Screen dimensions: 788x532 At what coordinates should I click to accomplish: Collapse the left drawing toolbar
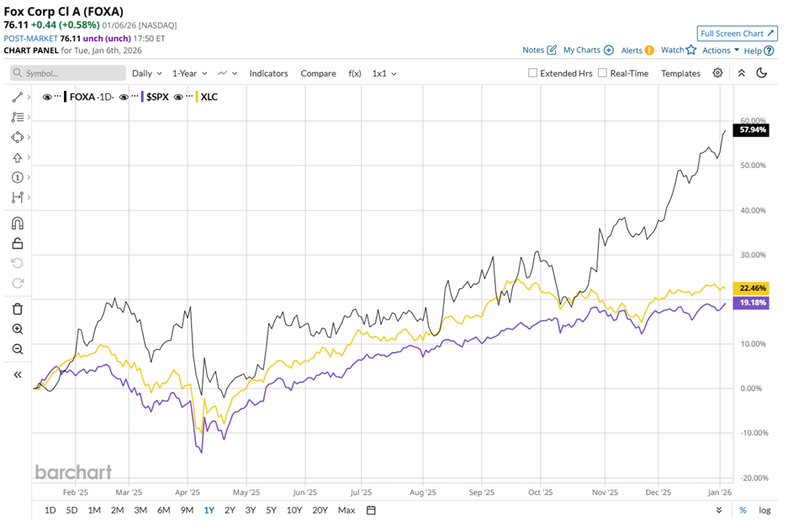18,375
